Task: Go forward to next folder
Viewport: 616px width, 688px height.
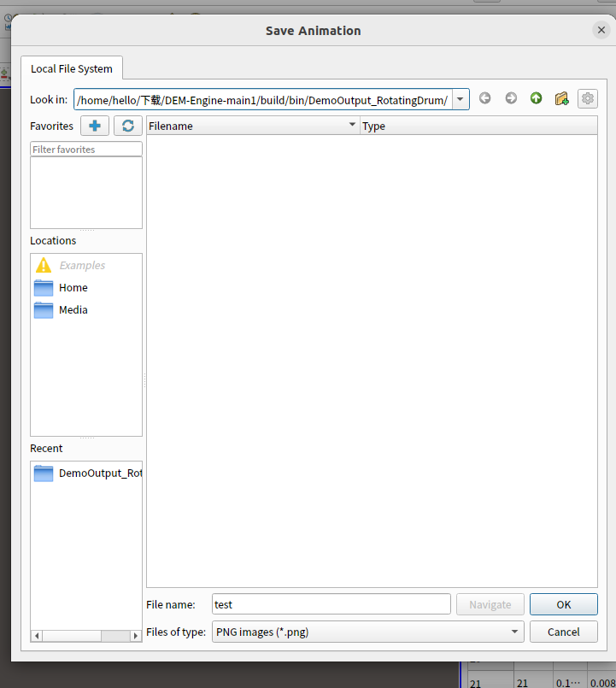Action: [x=511, y=98]
